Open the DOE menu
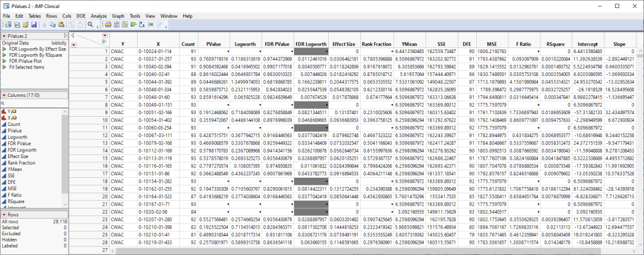 [81, 16]
